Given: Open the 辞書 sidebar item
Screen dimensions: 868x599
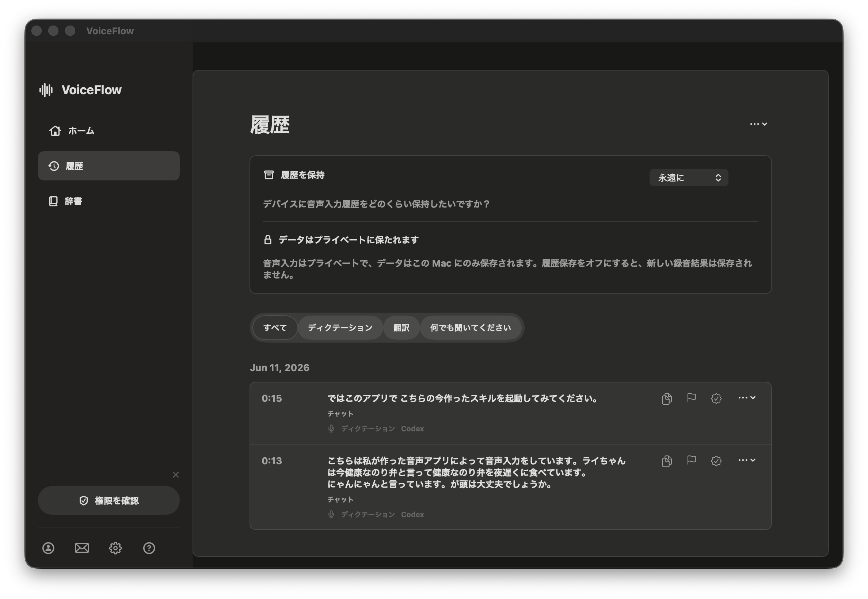Looking at the screenshot, I should click(108, 201).
